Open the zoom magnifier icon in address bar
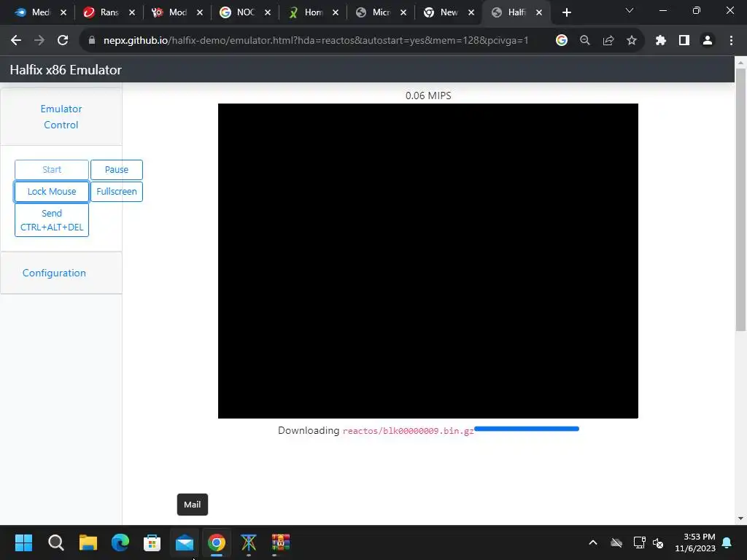 tap(585, 41)
